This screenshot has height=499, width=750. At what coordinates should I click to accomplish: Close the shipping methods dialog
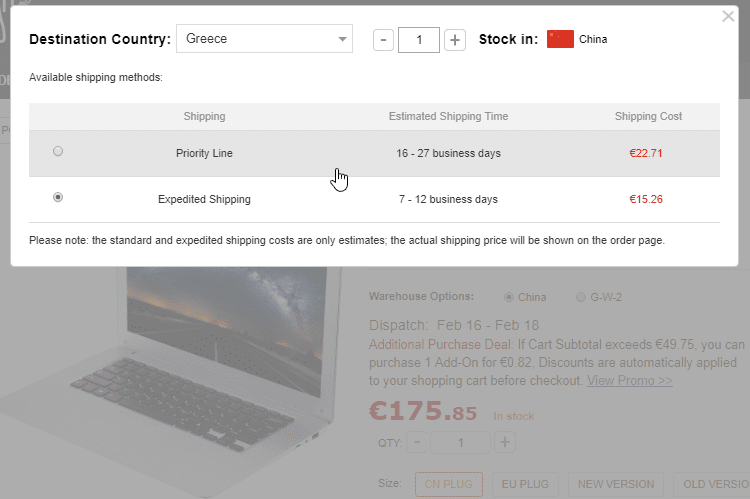coord(728,16)
